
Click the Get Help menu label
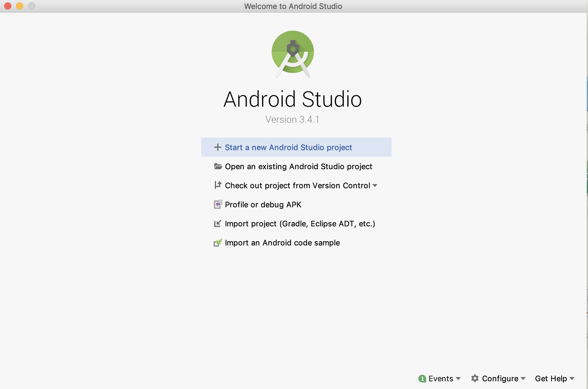coord(551,379)
